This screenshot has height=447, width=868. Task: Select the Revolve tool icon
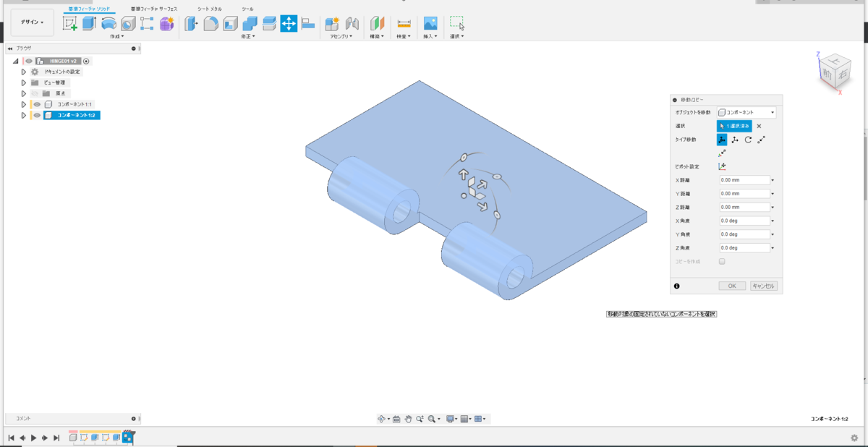109,24
